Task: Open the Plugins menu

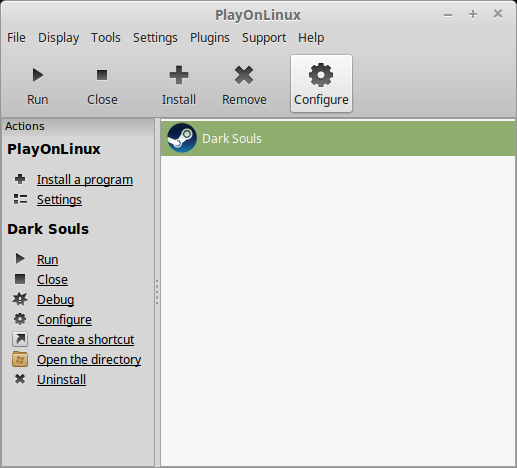Action: pyautogui.click(x=210, y=38)
